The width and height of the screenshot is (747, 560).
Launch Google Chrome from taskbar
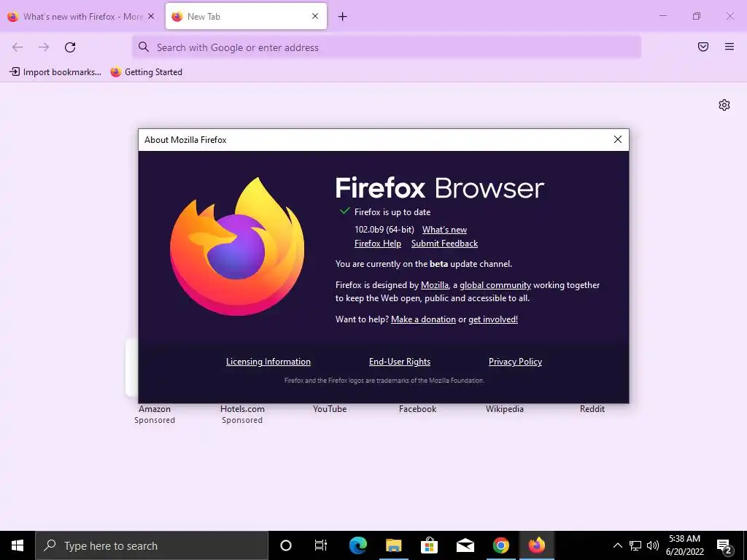coord(500,545)
